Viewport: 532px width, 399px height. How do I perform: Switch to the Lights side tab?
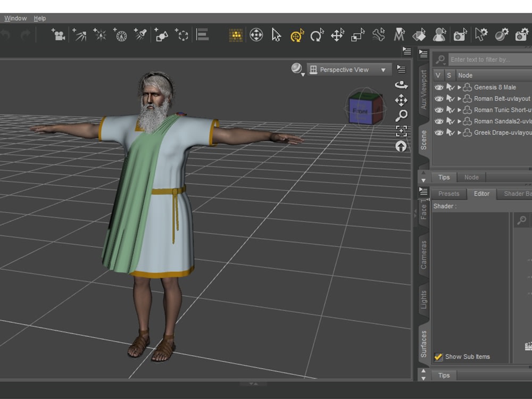[x=423, y=300]
